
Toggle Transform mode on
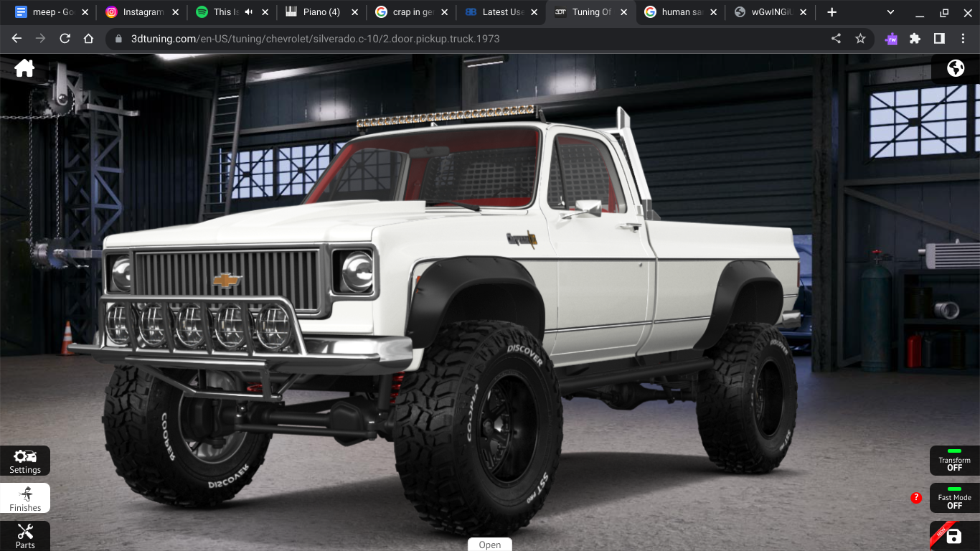954,461
